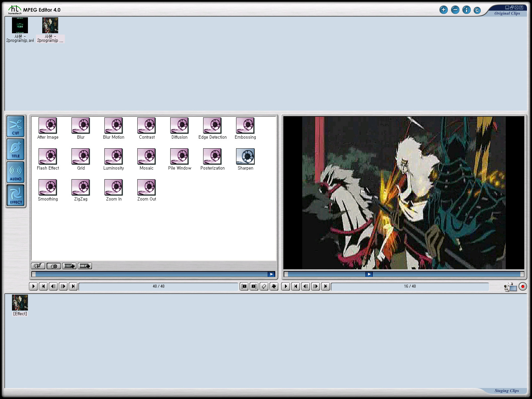532x399 pixels.
Task: Click the mark-in button beside source counter
Action: point(244,286)
